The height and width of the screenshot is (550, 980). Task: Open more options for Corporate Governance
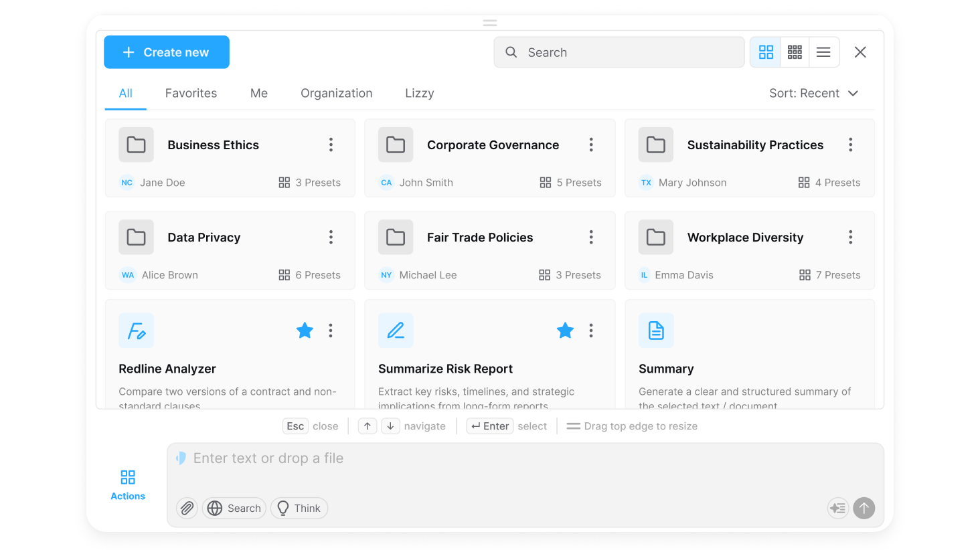(x=591, y=145)
